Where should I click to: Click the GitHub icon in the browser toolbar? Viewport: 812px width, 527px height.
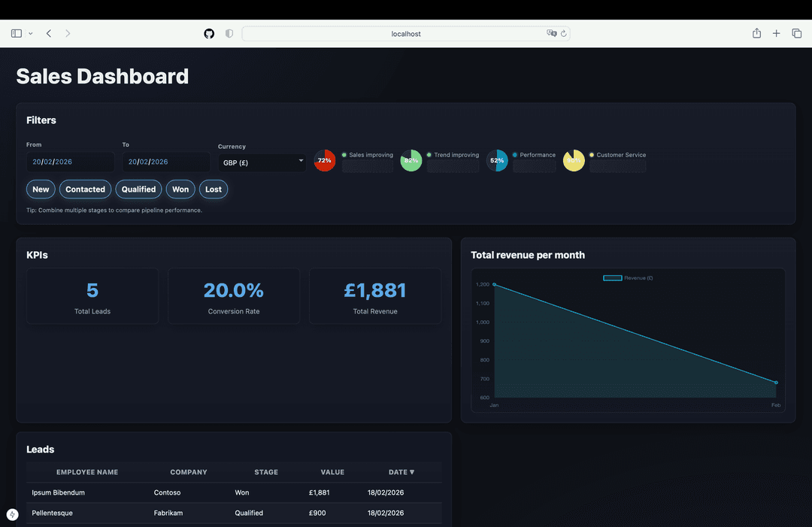point(209,34)
